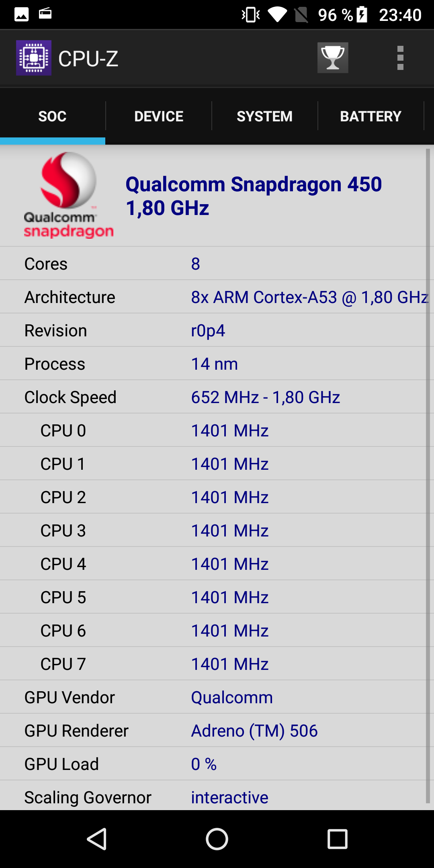Tap the recent apps square button
Image resolution: width=434 pixels, height=868 pixels.
click(338, 839)
